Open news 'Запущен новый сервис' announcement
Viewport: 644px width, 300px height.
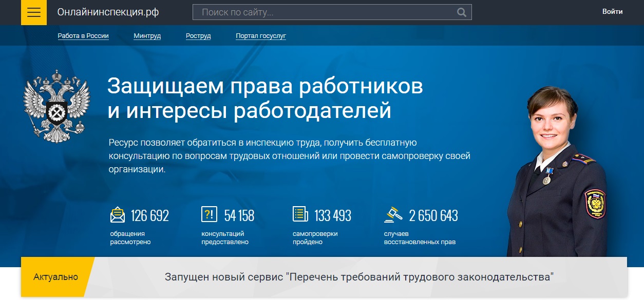(x=359, y=277)
